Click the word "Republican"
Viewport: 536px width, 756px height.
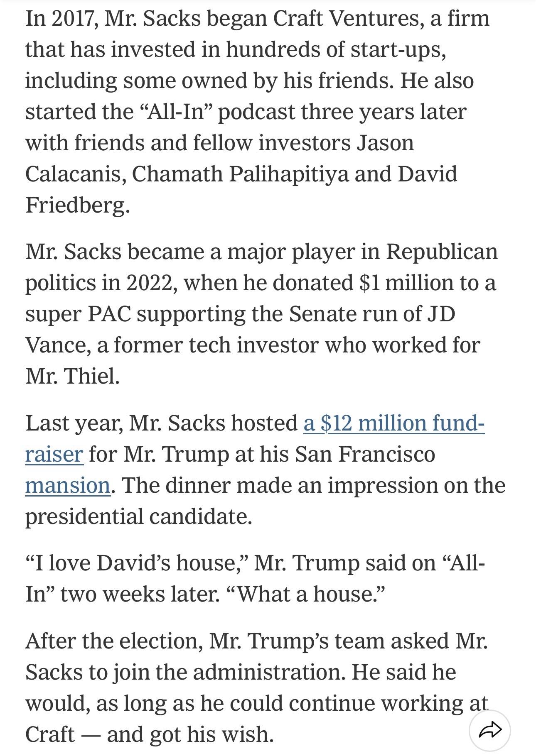442,252
